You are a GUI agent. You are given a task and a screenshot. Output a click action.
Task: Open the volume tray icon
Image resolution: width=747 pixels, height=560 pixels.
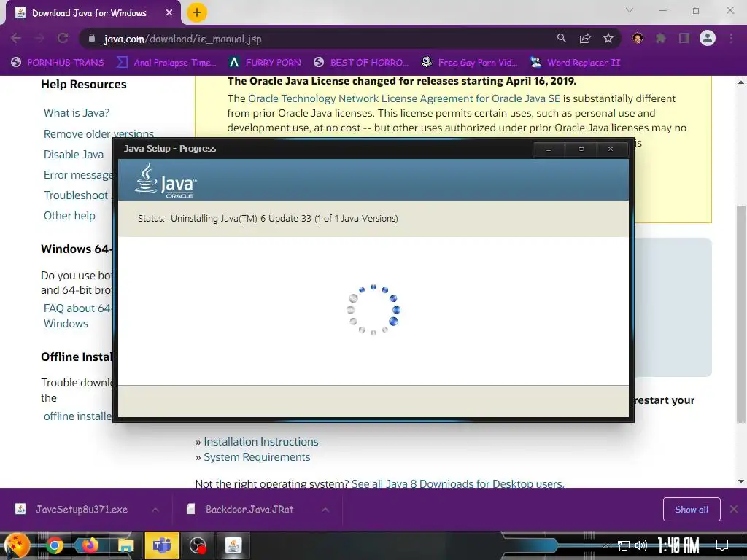point(640,545)
